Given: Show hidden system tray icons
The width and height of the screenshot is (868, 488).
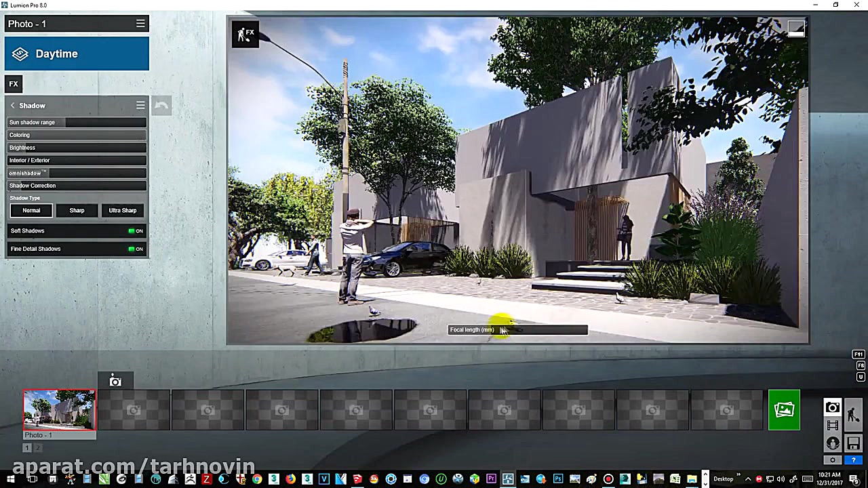Looking at the screenshot, I should (x=748, y=479).
